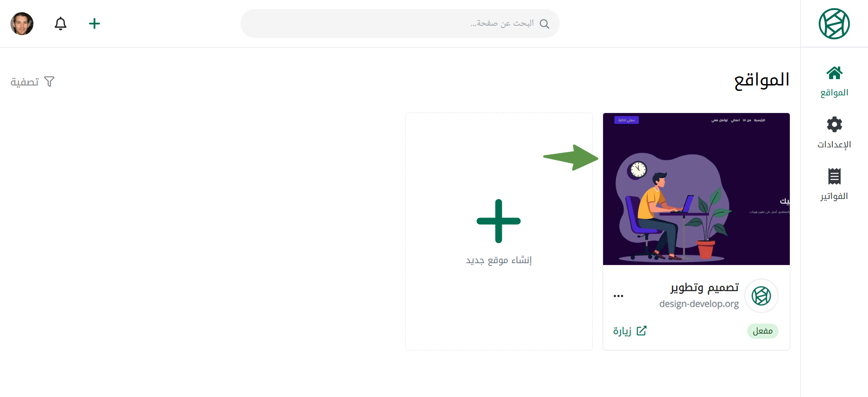Focus the البحث عن صفحة search field
This screenshot has width=868, height=397.
[400, 24]
